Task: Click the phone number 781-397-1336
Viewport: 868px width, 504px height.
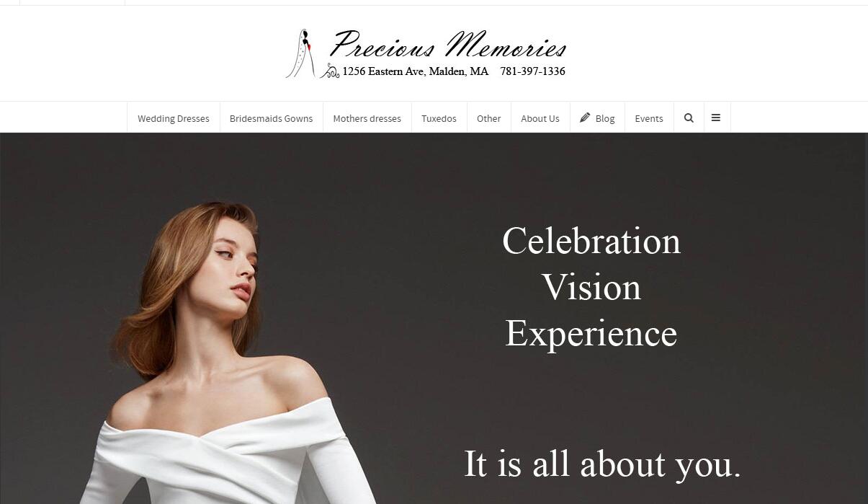Action: (532, 71)
